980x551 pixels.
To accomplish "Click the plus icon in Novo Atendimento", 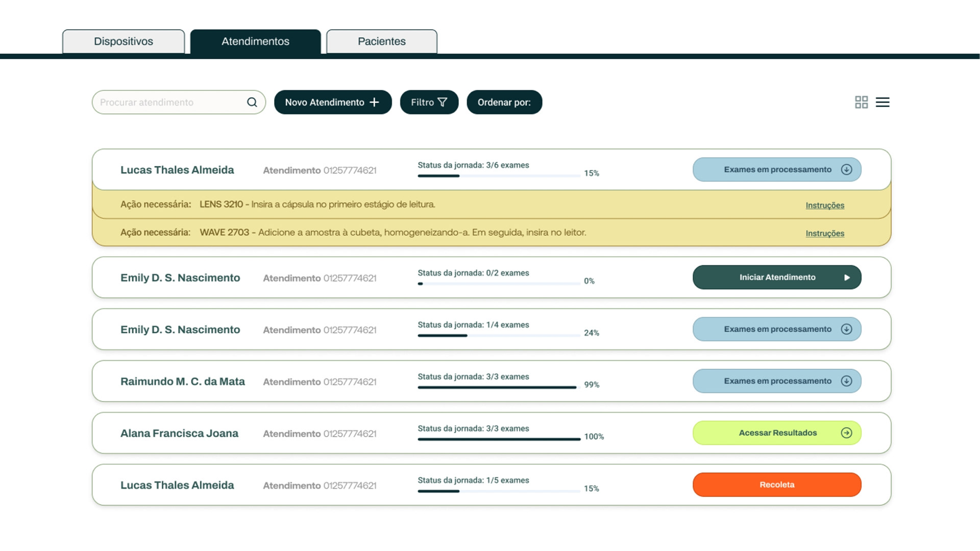I will tap(374, 102).
